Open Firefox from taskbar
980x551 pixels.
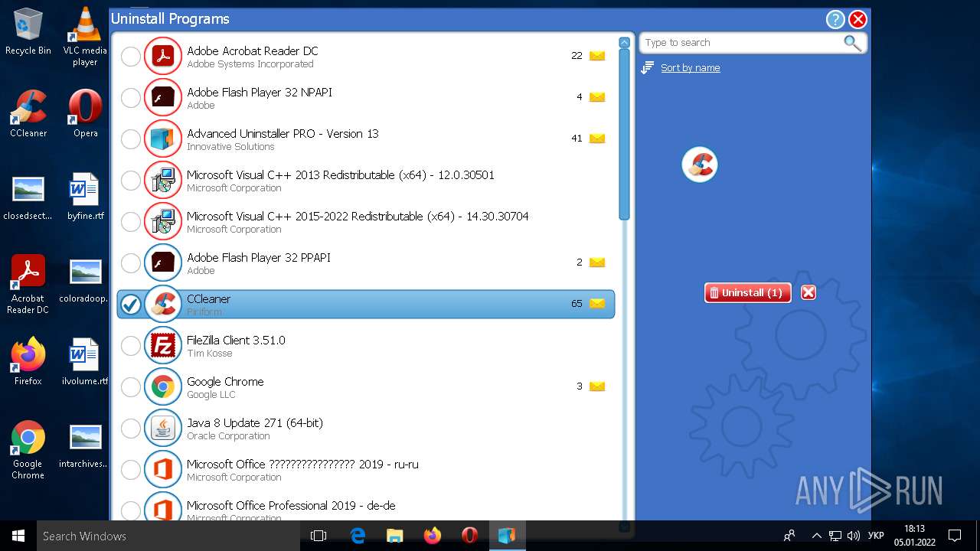coord(433,536)
